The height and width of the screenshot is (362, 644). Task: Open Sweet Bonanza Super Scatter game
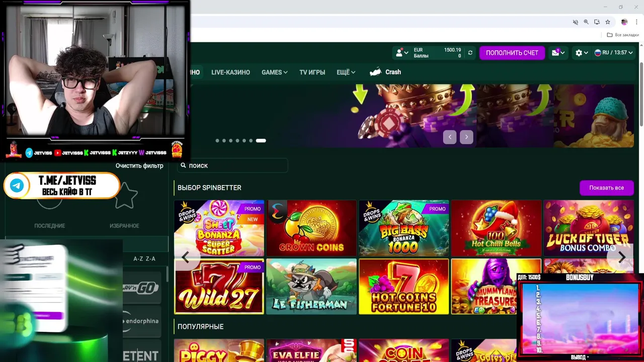pos(219,228)
